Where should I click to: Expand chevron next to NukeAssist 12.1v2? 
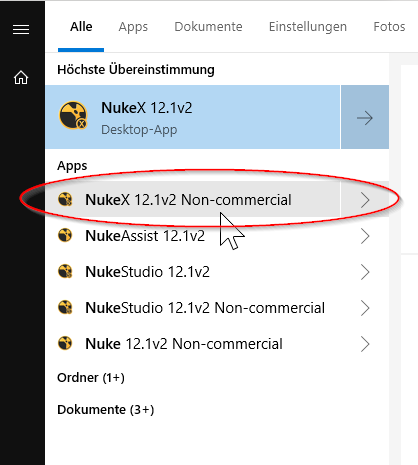365,236
